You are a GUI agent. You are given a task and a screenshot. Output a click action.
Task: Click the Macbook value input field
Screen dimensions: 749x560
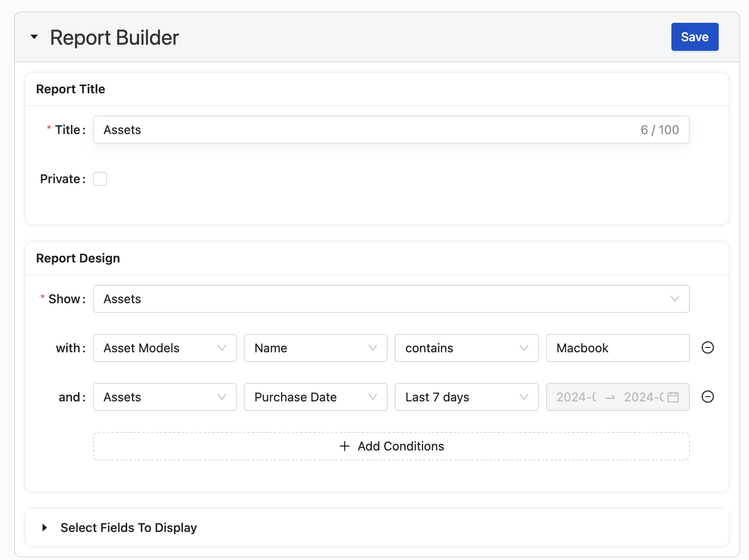[x=617, y=348]
